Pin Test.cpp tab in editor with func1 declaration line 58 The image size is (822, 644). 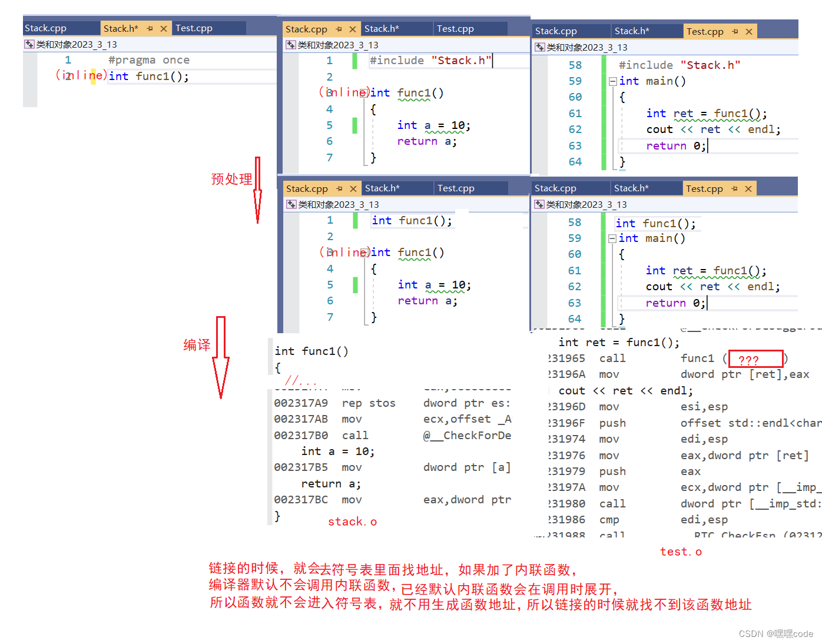pyautogui.click(x=735, y=188)
